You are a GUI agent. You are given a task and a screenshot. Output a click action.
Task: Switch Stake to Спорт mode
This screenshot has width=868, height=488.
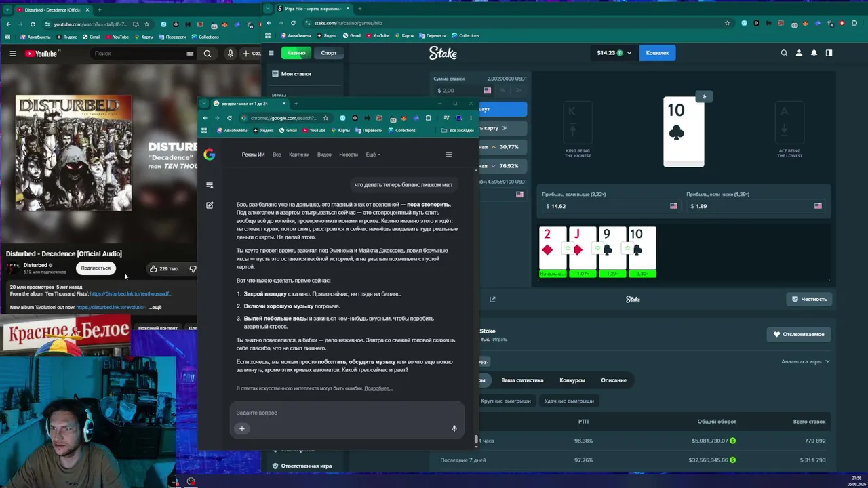click(328, 53)
